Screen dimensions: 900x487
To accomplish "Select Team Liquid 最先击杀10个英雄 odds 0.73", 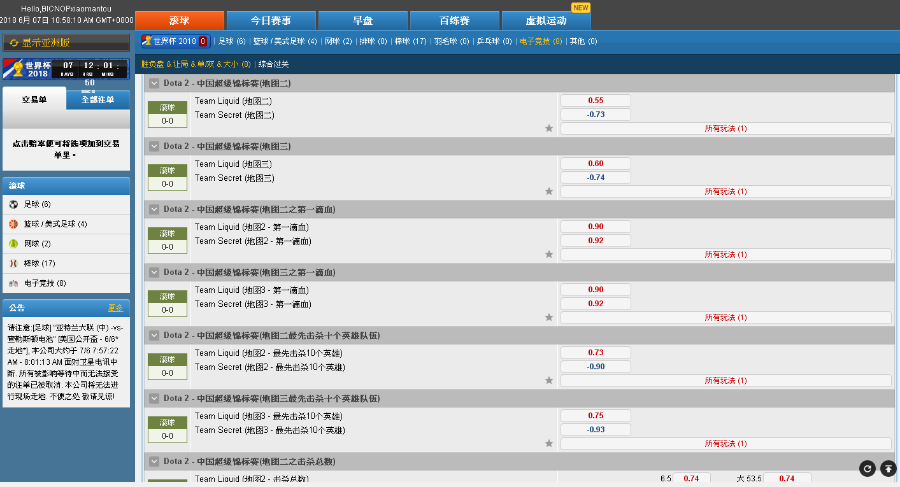I will [595, 353].
